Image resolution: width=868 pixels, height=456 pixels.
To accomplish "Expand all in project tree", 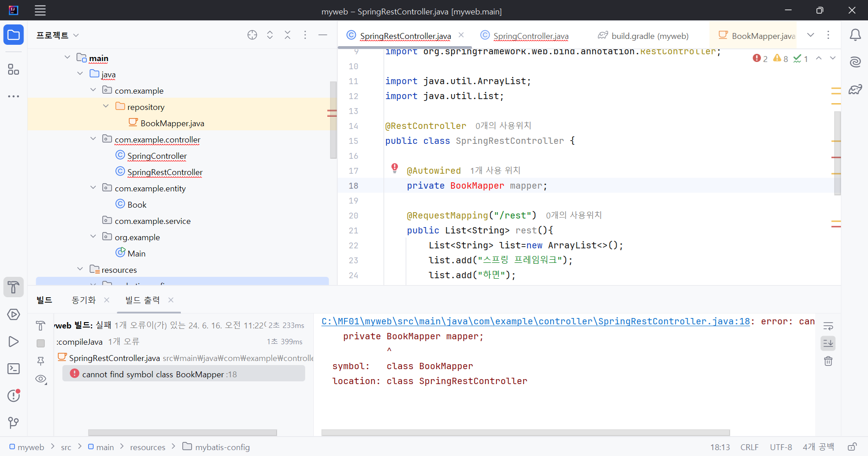I will point(270,35).
